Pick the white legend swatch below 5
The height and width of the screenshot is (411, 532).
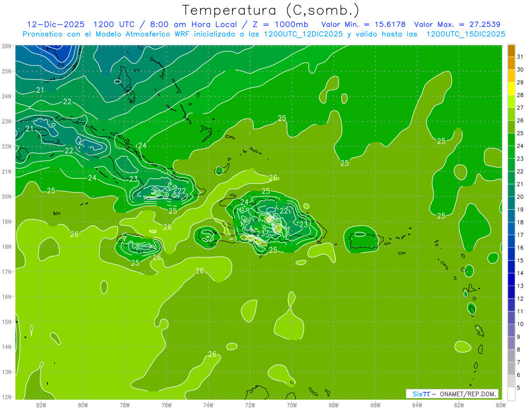pos(511,394)
